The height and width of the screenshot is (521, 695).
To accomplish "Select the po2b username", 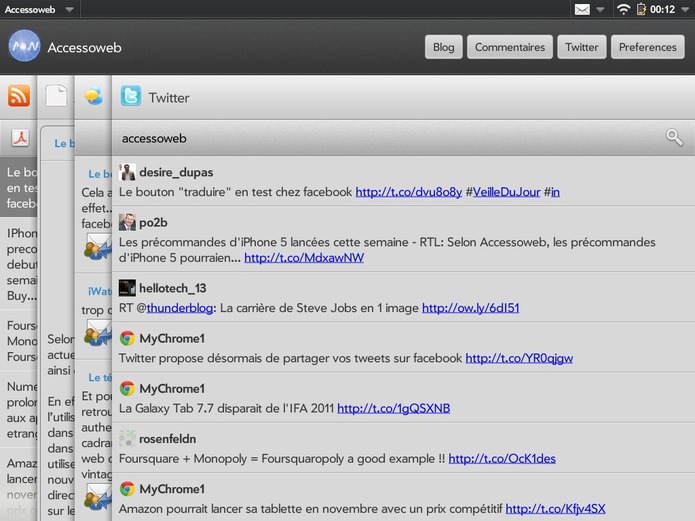I will click(x=153, y=223).
